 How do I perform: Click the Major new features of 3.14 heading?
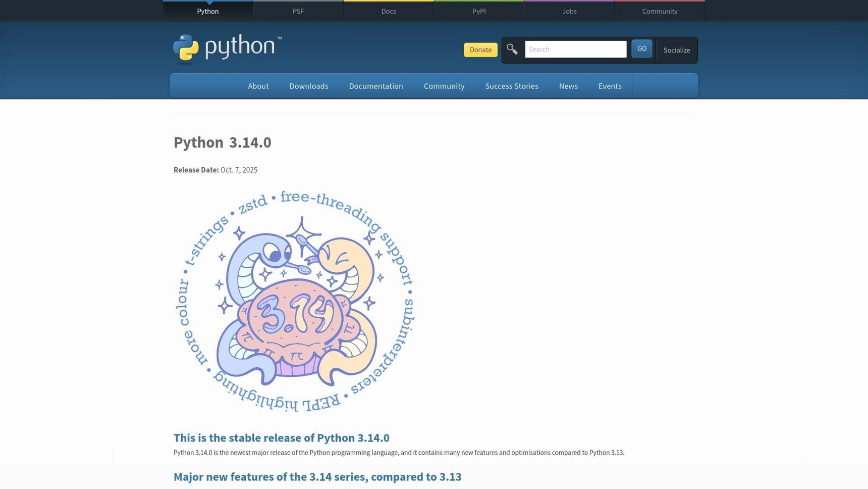[317, 477]
